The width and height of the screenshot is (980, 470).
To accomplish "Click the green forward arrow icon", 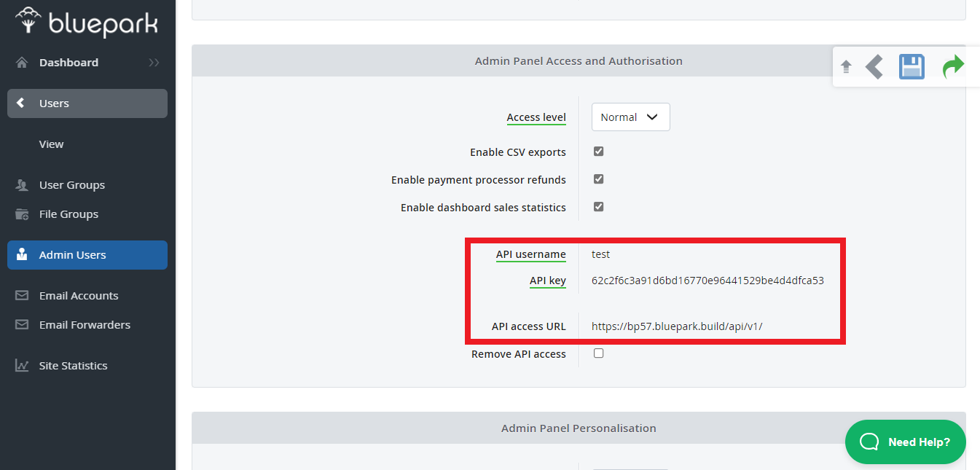I will [x=952, y=67].
